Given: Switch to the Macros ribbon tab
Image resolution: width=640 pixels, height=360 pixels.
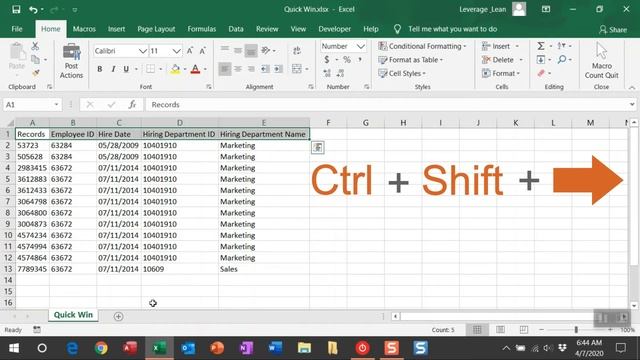Looking at the screenshot, I should [x=84, y=29].
